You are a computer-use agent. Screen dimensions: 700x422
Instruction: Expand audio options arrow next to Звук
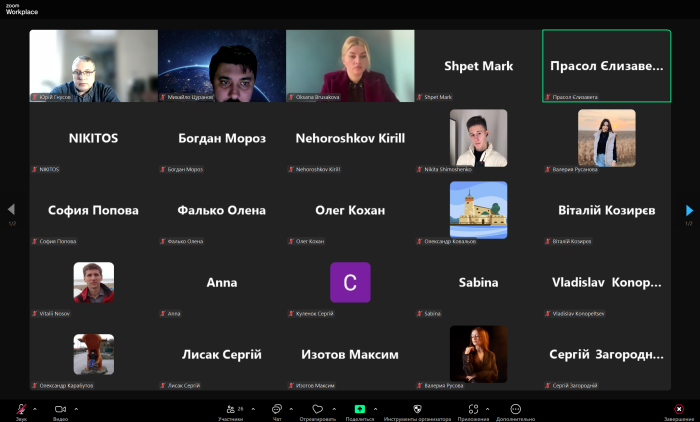[35, 409]
